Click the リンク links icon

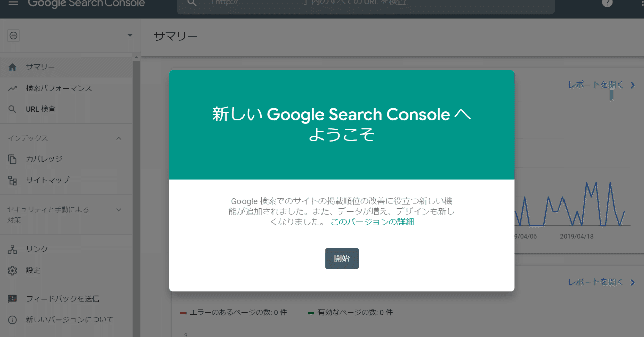[x=12, y=248]
